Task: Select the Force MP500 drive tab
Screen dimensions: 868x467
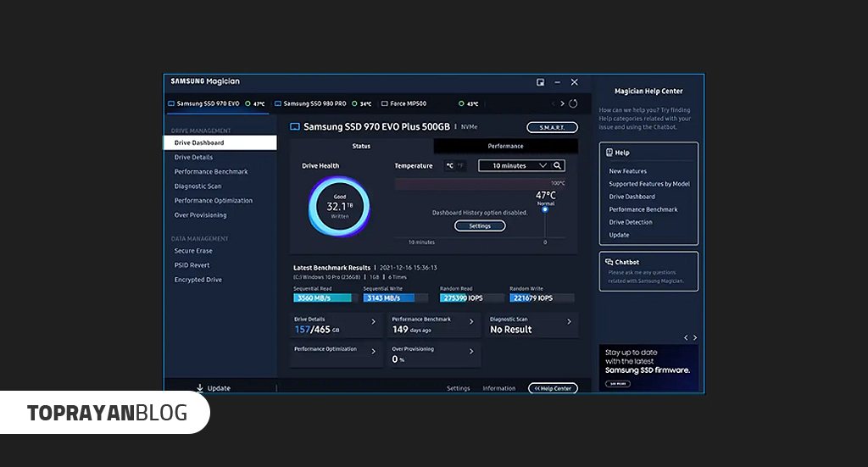Action: (430, 103)
